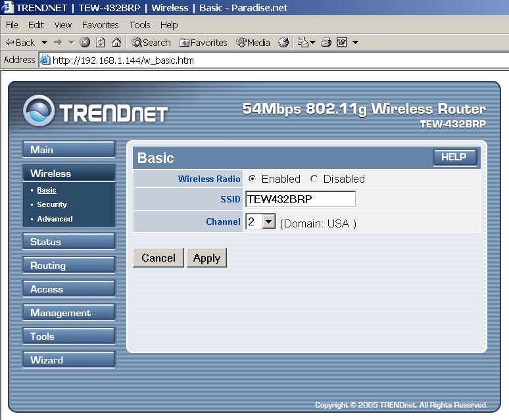Click the 'SSID' field label
The height and width of the screenshot is (420, 509).
coord(230,199)
